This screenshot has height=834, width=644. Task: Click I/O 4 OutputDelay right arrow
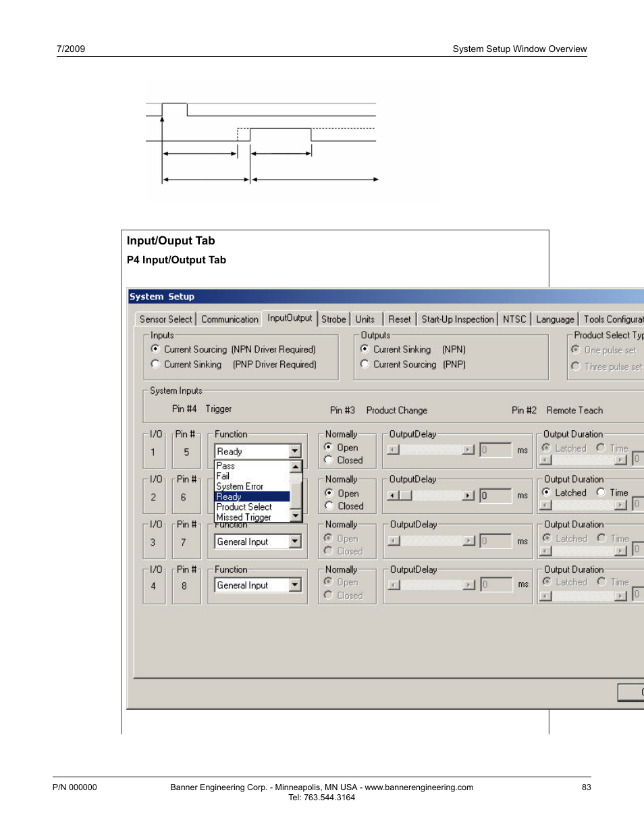coord(469,585)
